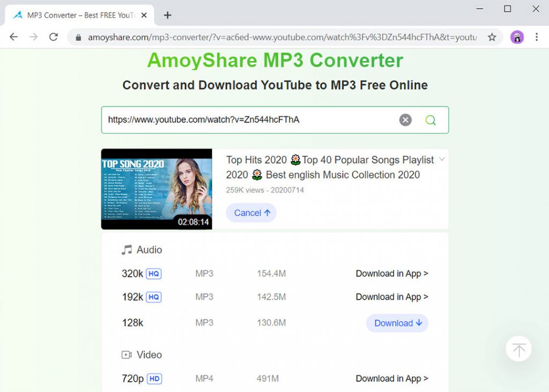Click the browser forward arrow
Viewport: 549px width, 392px height.
tap(34, 37)
